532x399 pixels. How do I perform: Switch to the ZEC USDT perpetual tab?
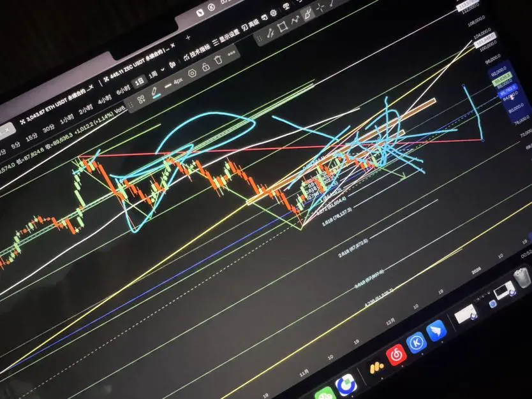[x=138, y=63]
